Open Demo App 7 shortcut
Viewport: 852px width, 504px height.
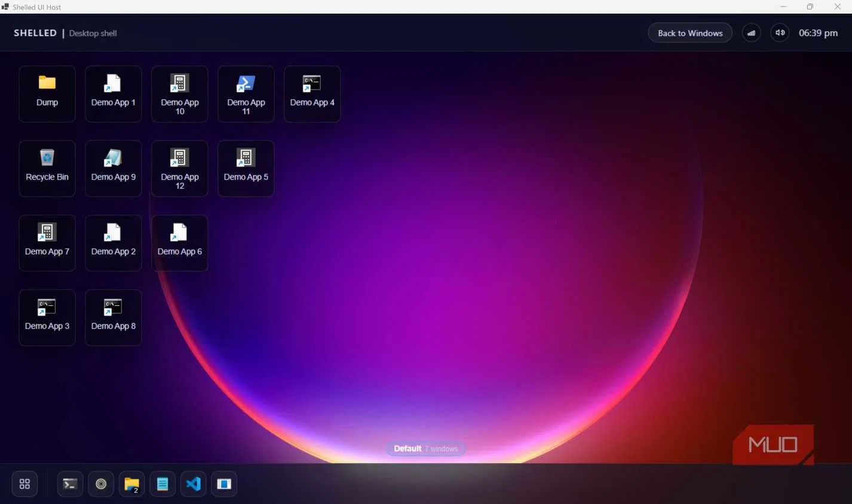coord(47,243)
